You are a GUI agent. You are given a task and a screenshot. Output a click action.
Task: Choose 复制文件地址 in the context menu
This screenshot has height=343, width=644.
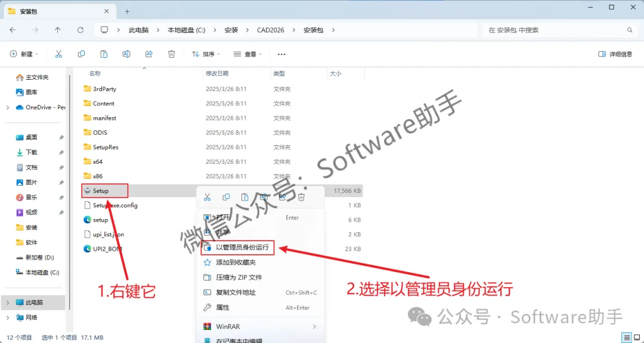click(261, 292)
